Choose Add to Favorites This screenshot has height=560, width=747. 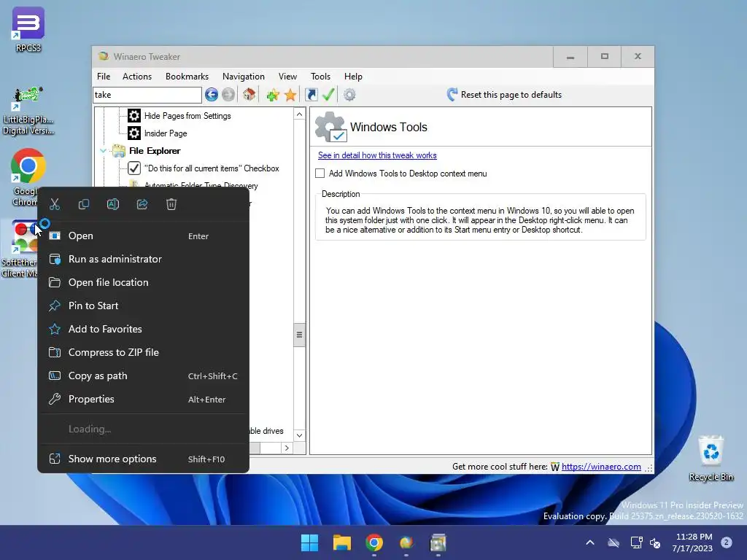point(144,329)
